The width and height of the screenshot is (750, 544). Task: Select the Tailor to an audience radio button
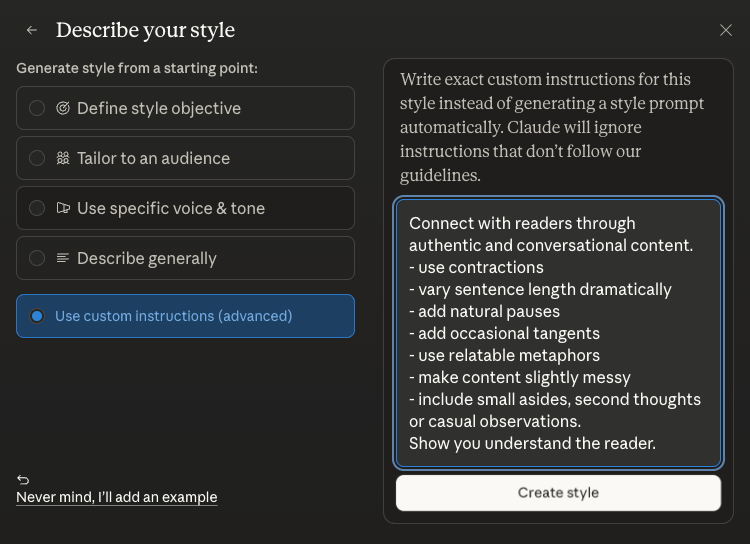(x=37, y=158)
